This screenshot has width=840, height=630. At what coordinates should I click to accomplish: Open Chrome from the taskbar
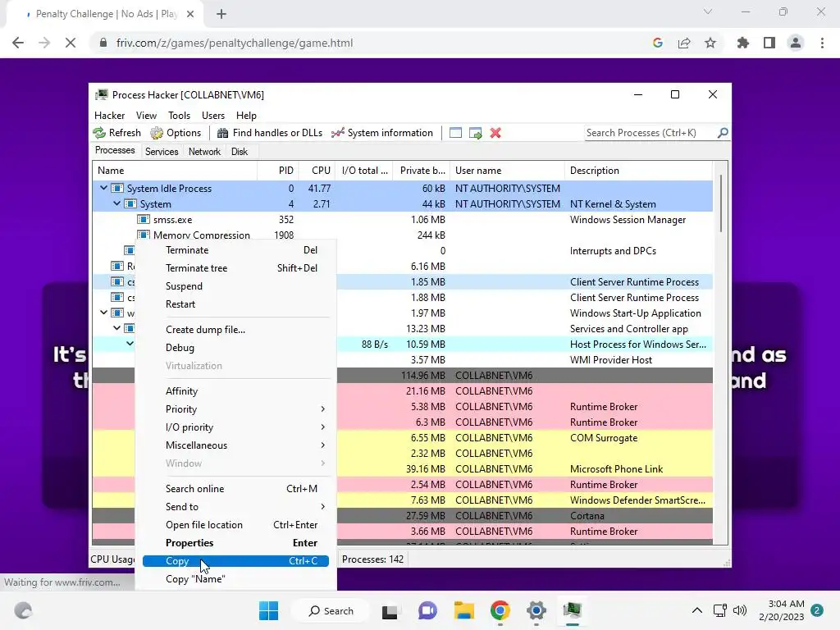[x=500, y=610]
